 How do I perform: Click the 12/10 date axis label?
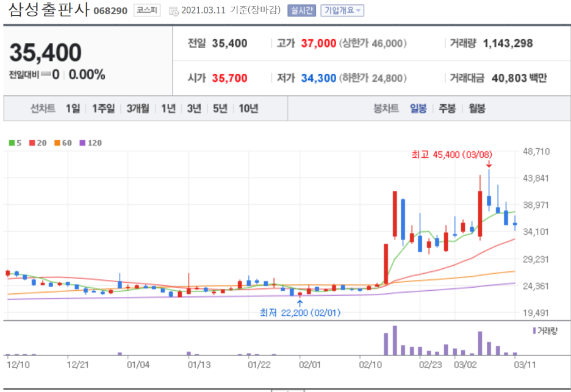click(18, 365)
